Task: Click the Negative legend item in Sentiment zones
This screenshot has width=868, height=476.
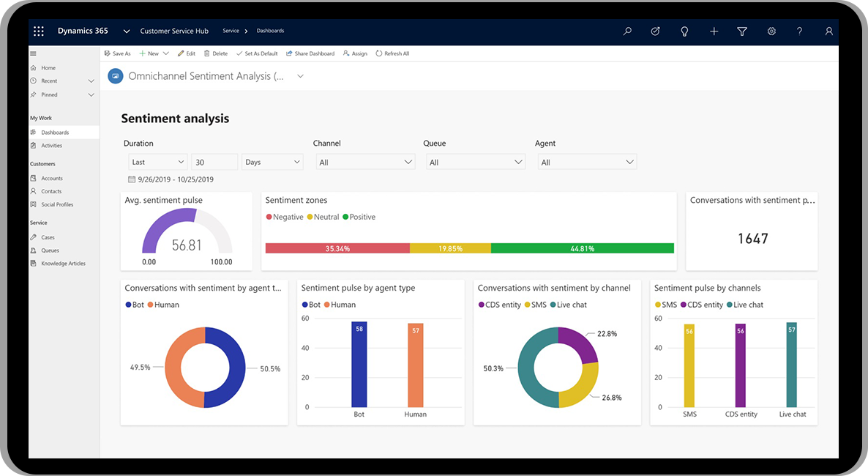Action: coord(285,217)
